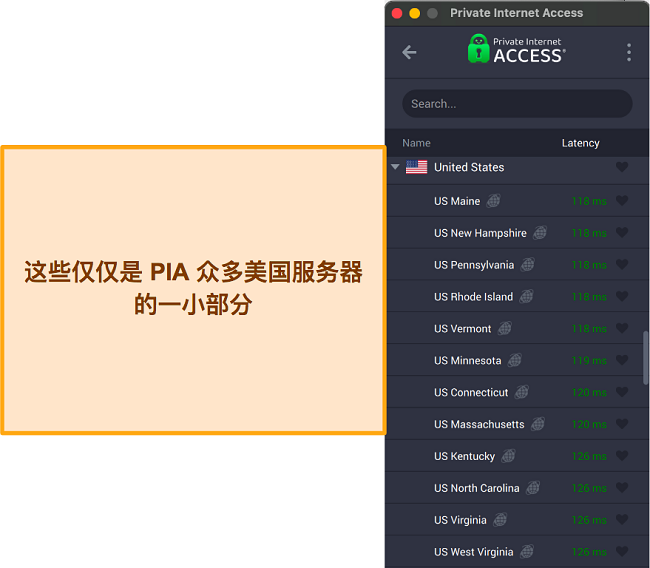Viewport: 650px width, 568px height.
Task: Favorite the US New Hampshire server
Action: click(x=622, y=233)
